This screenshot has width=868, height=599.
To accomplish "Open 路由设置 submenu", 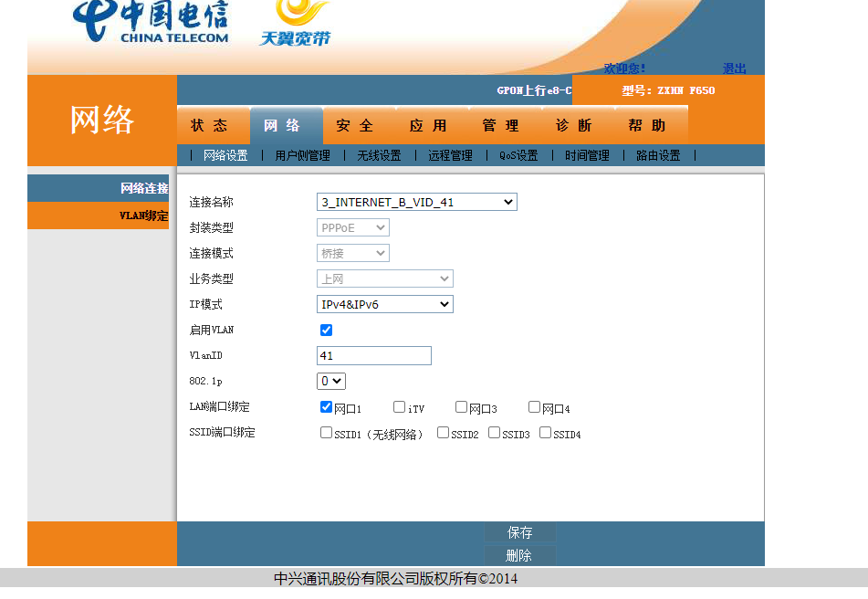I will 658,155.
